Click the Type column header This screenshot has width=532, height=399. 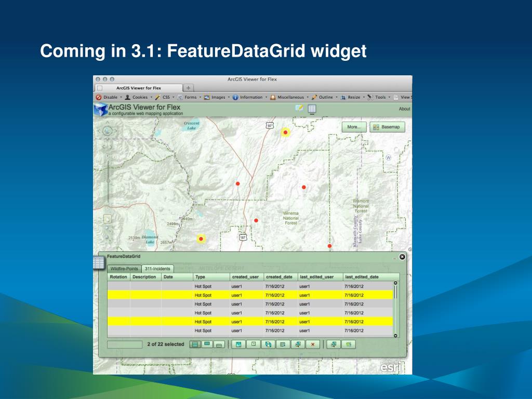pyautogui.click(x=211, y=277)
